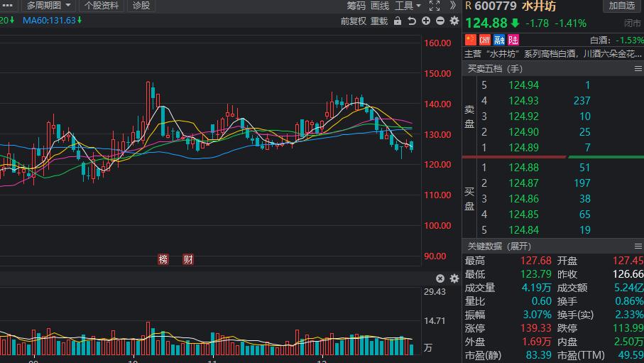
Task: Select sell level 2 price 124.90
Action: click(524, 132)
